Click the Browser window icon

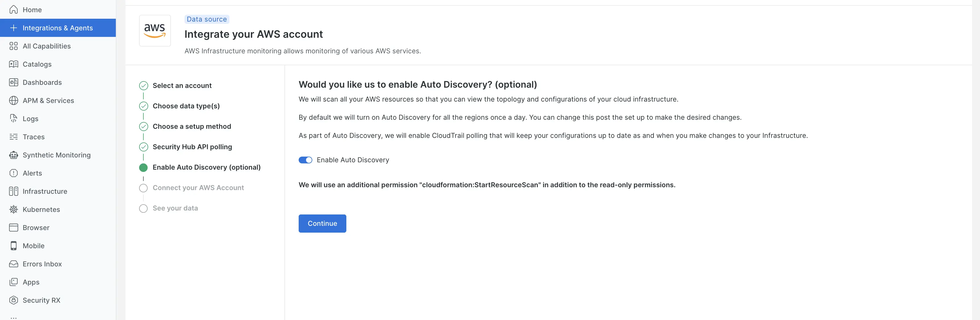(14, 228)
